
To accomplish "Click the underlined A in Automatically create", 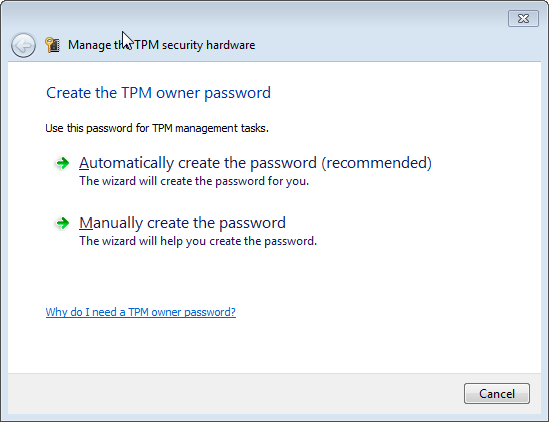I will 84,163.
